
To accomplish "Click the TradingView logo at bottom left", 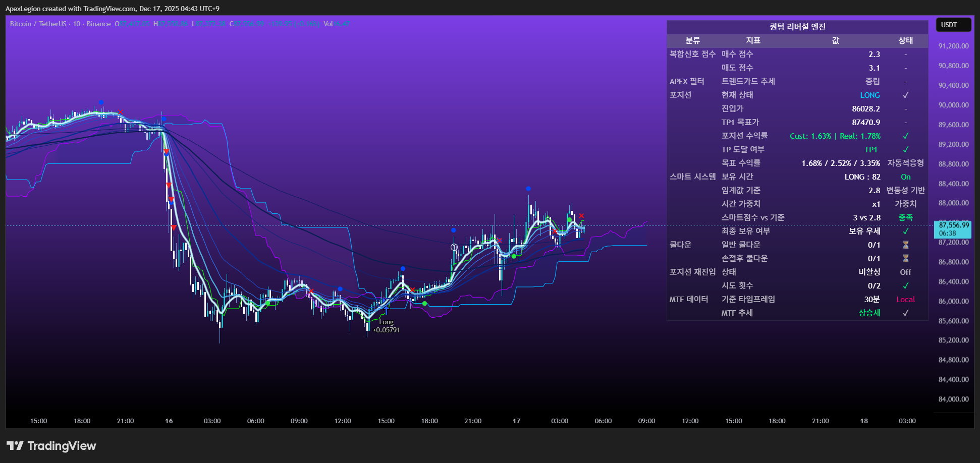I will click(x=51, y=446).
